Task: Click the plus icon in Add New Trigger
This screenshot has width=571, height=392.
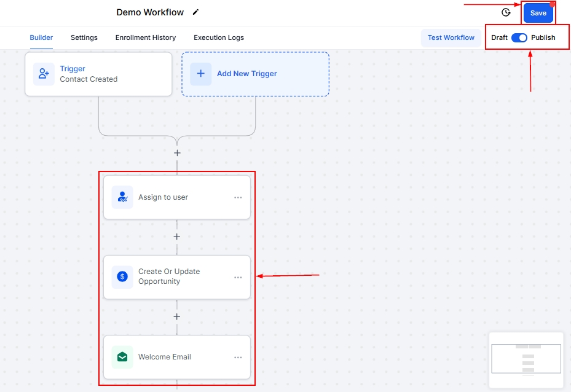Action: tap(200, 74)
